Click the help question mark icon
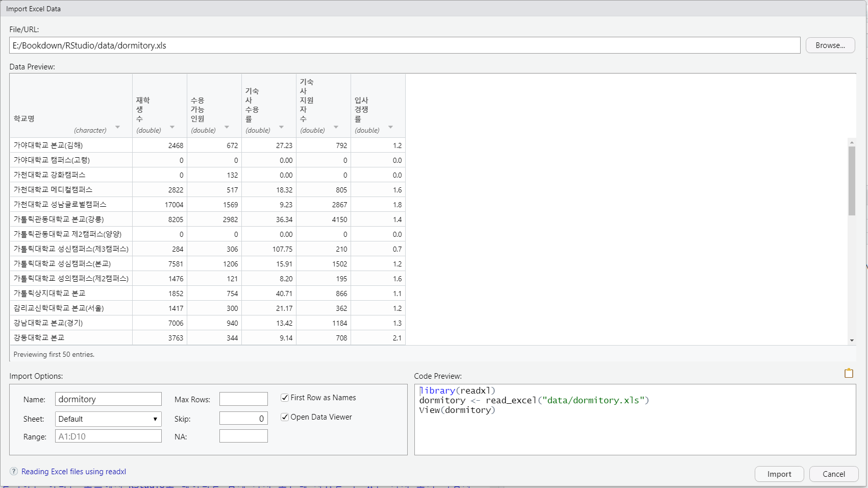The image size is (868, 488). pos(14,471)
